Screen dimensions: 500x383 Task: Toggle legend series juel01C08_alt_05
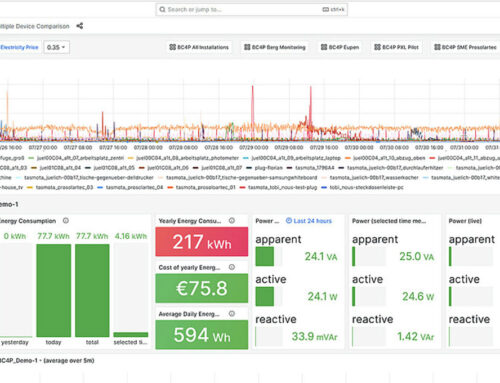114,168
